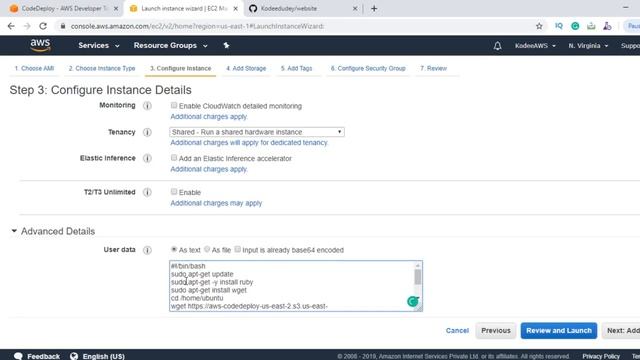Go to step 7. Review
This screenshot has height=360, width=640.
pyautogui.click(x=433, y=69)
